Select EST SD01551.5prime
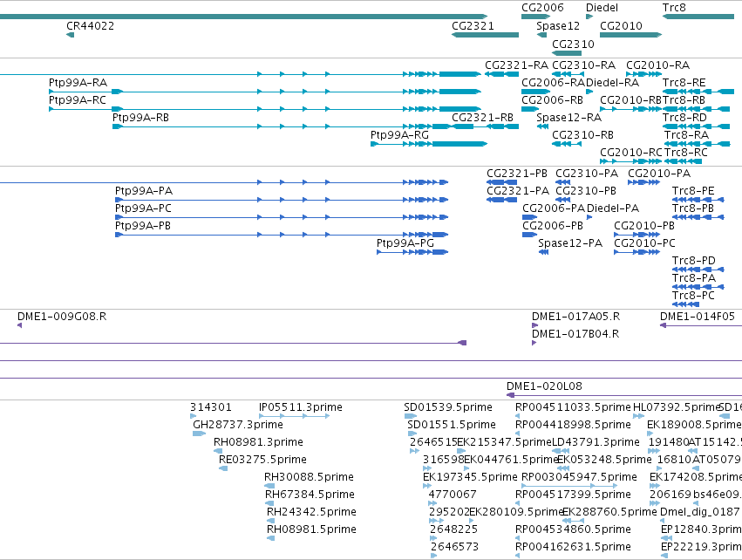 pyautogui.click(x=452, y=425)
